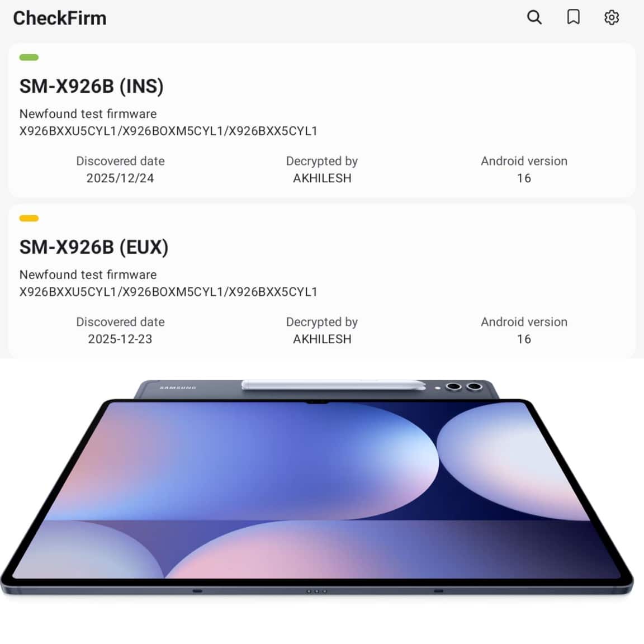Click the rear camera lenses on tablet
The width and height of the screenshot is (644, 644).
click(463, 387)
